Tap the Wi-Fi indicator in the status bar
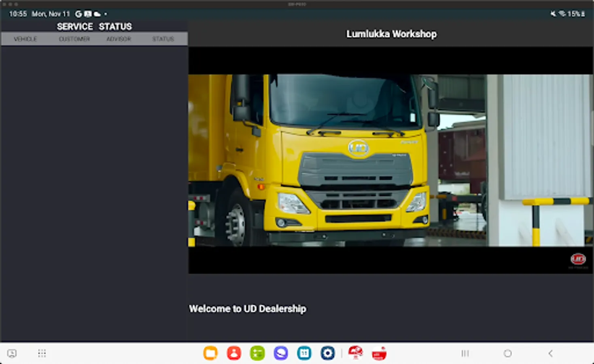 tap(562, 13)
